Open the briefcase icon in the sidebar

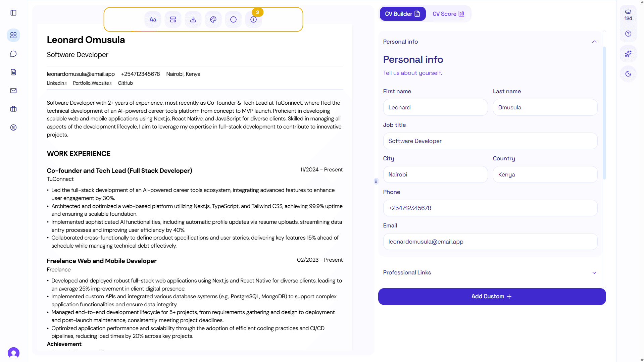coord(13,109)
